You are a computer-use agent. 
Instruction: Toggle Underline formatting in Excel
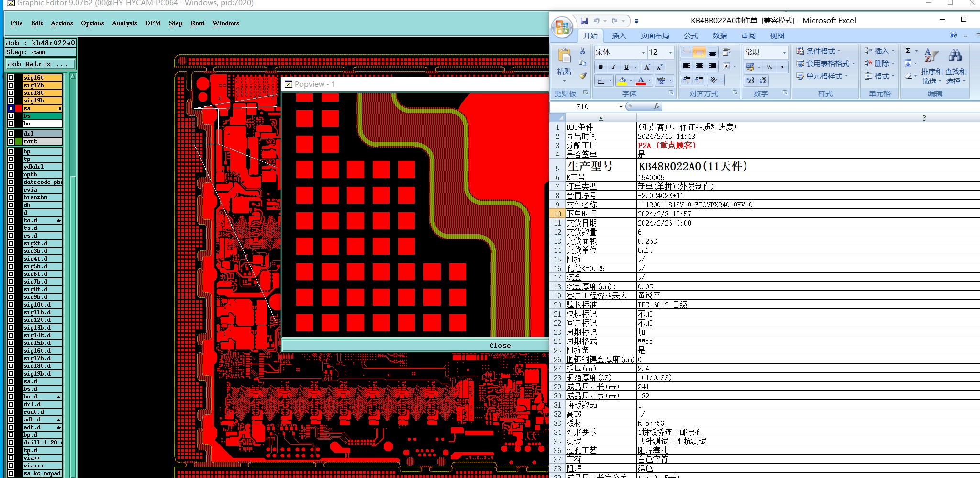(626, 67)
